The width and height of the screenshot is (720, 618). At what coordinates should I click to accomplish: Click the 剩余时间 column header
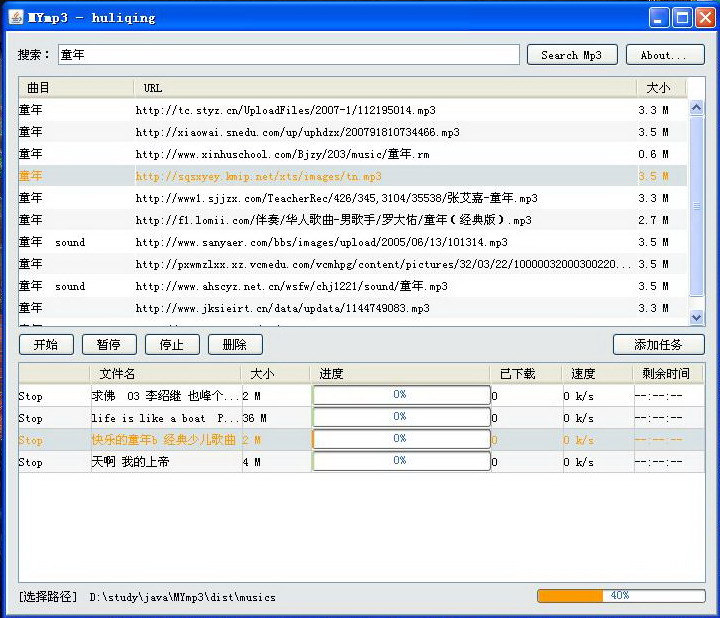[x=668, y=374]
